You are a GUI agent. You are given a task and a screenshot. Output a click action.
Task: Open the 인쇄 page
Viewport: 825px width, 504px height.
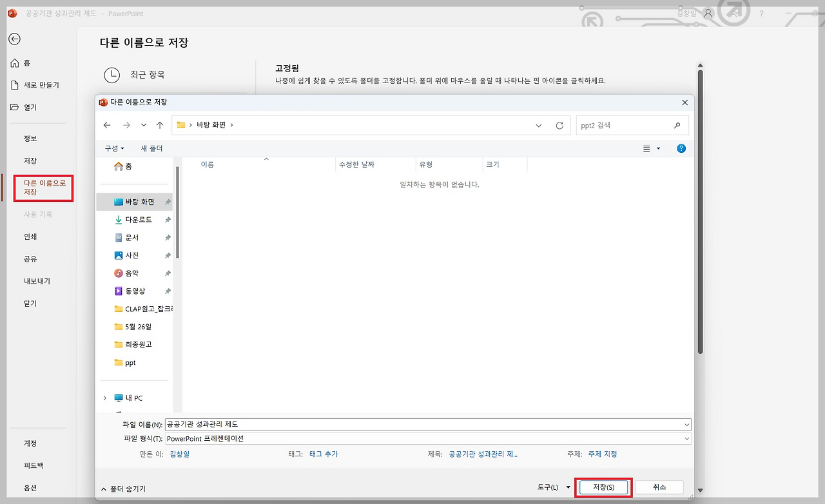click(30, 237)
